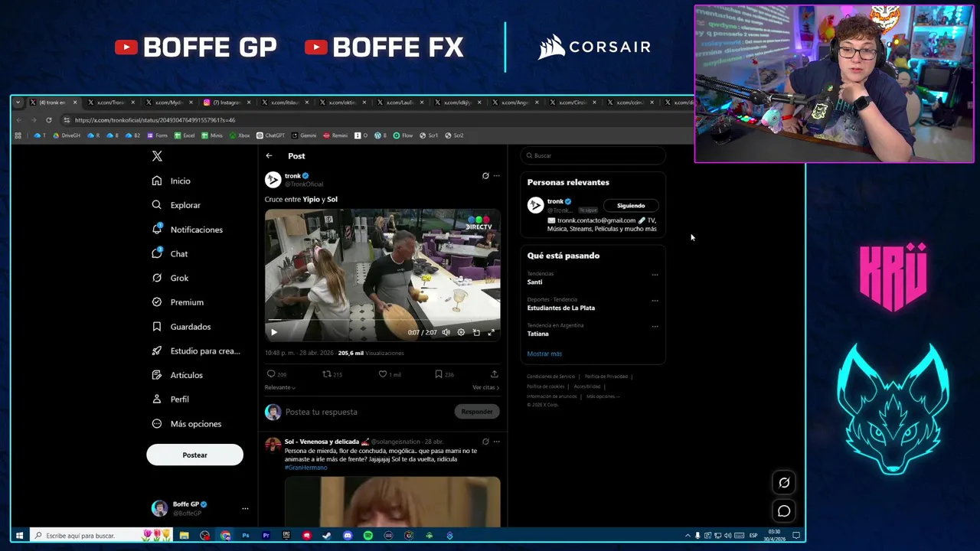Open Boffe GP account menu dots
980x551 pixels.
pyautogui.click(x=245, y=508)
